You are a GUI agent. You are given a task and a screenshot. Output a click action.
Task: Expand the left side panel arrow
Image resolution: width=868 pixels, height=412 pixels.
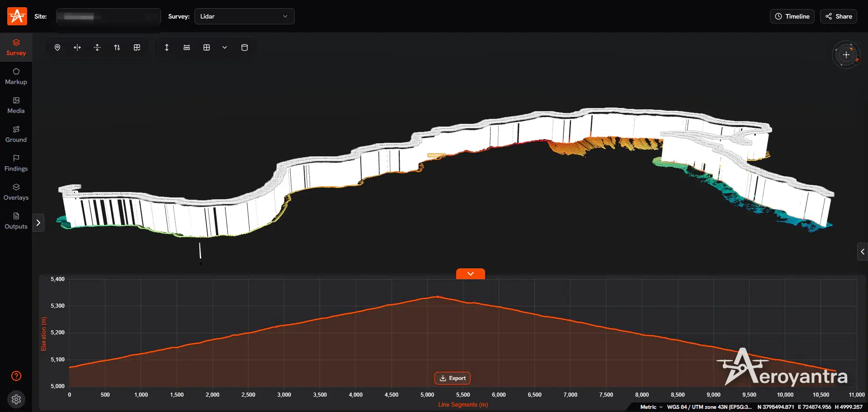pyautogui.click(x=38, y=223)
